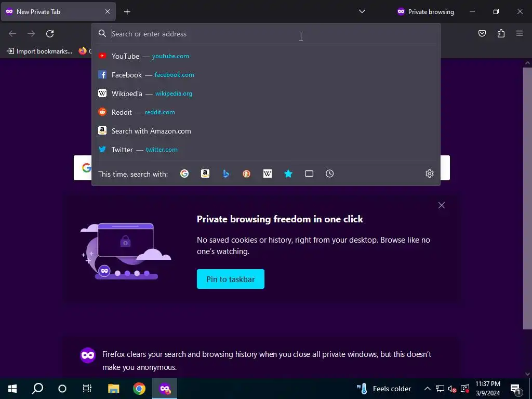Open Cortana from the taskbar
Image resolution: width=532 pixels, height=399 pixels.
pyautogui.click(x=62, y=389)
